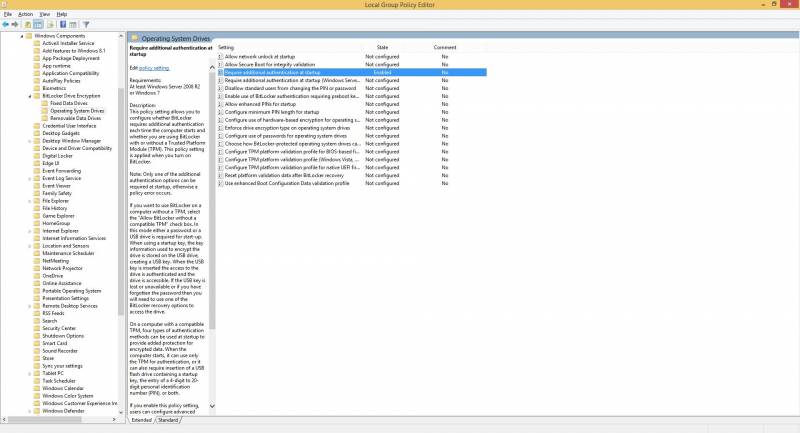This screenshot has width=800, height=433.
Task: Sort settings by State column header
Action: click(382, 47)
